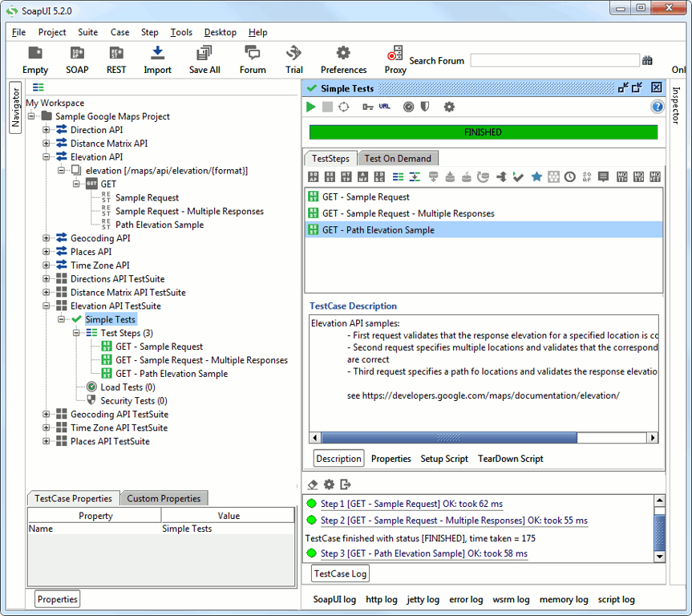692x616 pixels.
Task: Add AMF request test step icon
Action: [362, 177]
